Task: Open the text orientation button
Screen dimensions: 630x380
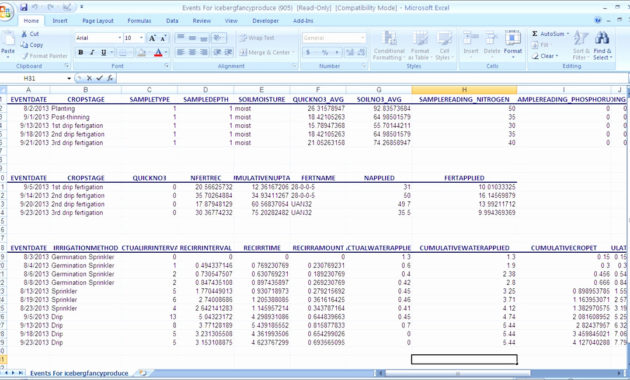Action: pos(219,38)
